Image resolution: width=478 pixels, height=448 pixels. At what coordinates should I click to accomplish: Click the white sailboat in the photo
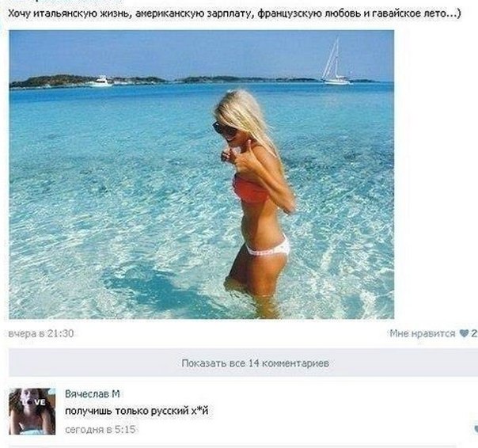[x=335, y=61]
